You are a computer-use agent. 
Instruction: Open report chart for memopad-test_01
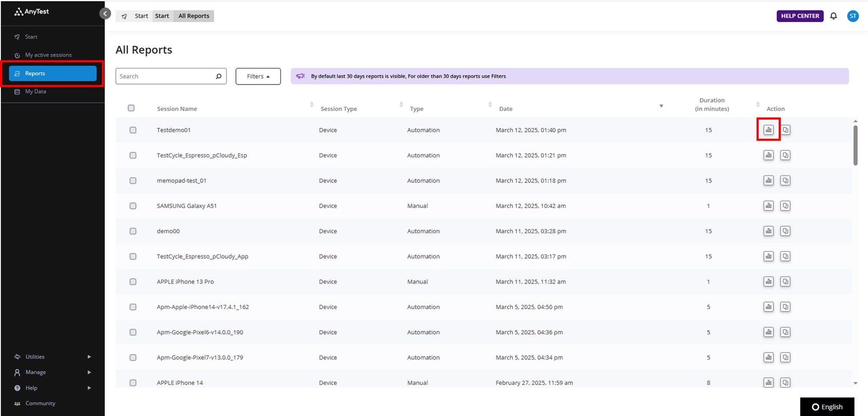pos(769,180)
